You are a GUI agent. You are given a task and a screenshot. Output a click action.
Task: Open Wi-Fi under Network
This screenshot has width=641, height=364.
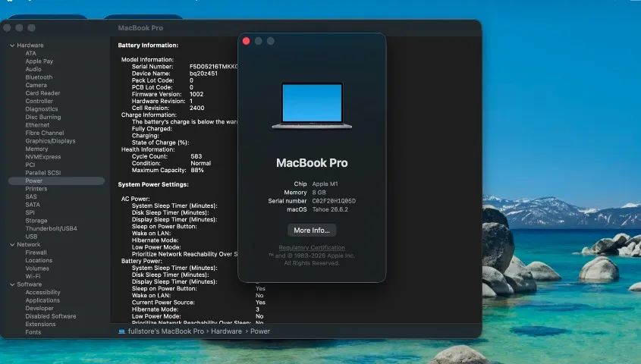click(x=33, y=276)
